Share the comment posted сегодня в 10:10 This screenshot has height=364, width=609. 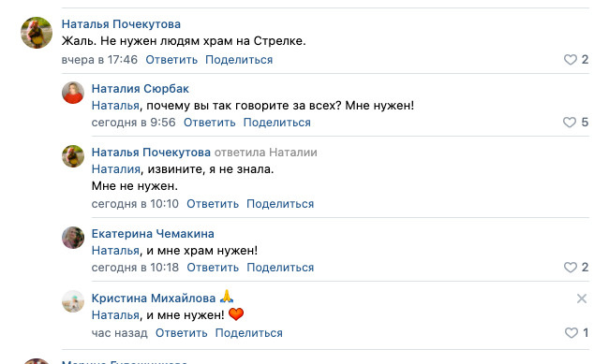coord(280,204)
